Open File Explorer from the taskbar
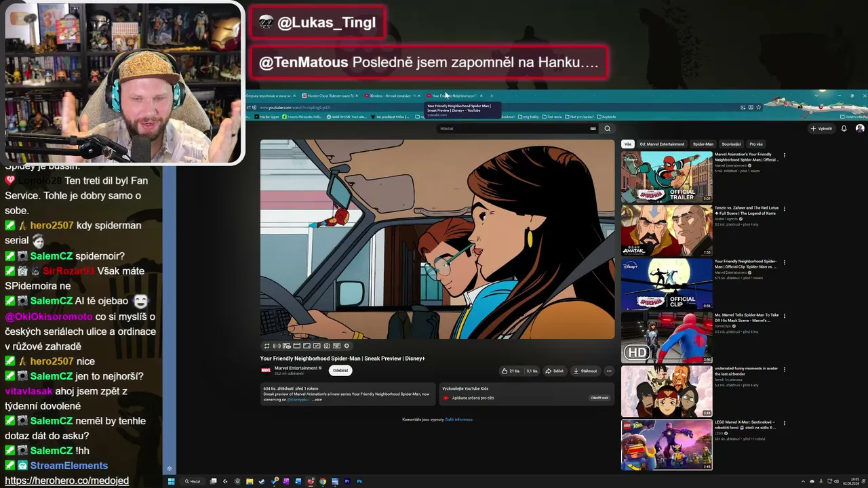Image resolution: width=868 pixels, height=488 pixels. [250, 481]
